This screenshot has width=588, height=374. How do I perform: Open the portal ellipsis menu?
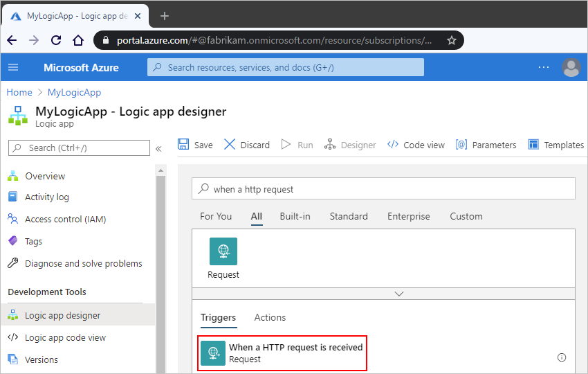(x=543, y=67)
